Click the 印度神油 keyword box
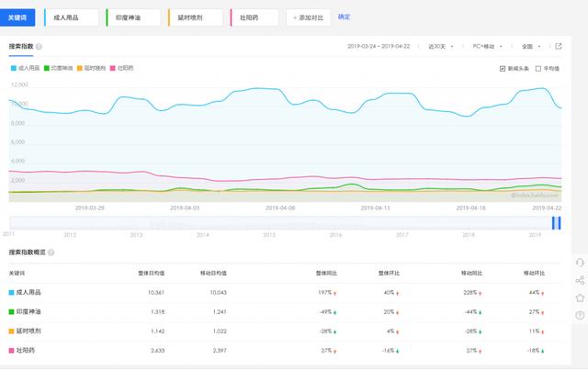588x370 pixels. pyautogui.click(x=133, y=17)
